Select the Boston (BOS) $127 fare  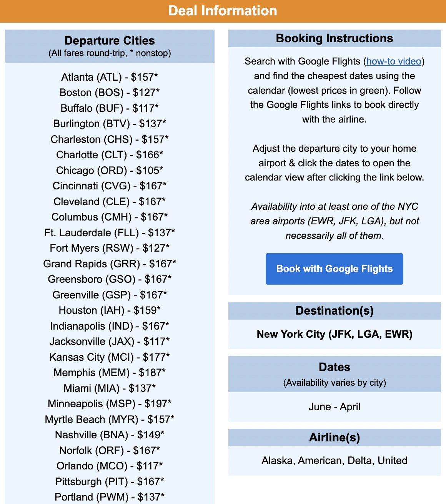pos(109,93)
